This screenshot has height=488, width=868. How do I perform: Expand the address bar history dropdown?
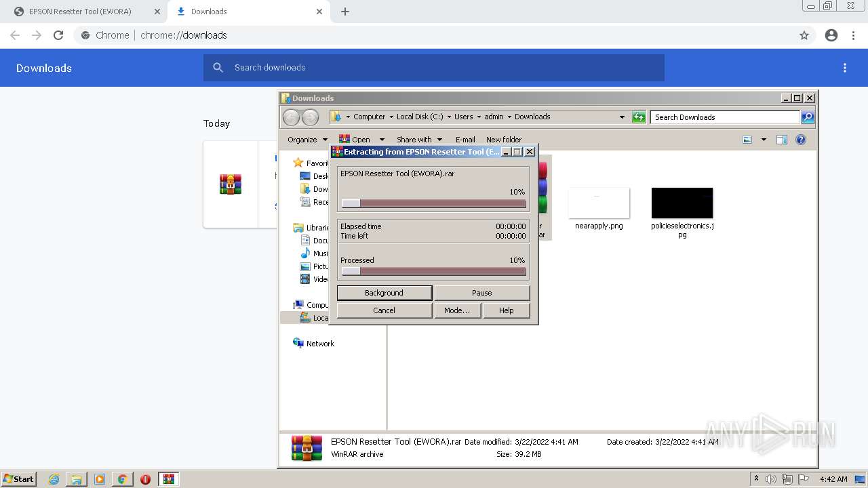[x=622, y=117]
